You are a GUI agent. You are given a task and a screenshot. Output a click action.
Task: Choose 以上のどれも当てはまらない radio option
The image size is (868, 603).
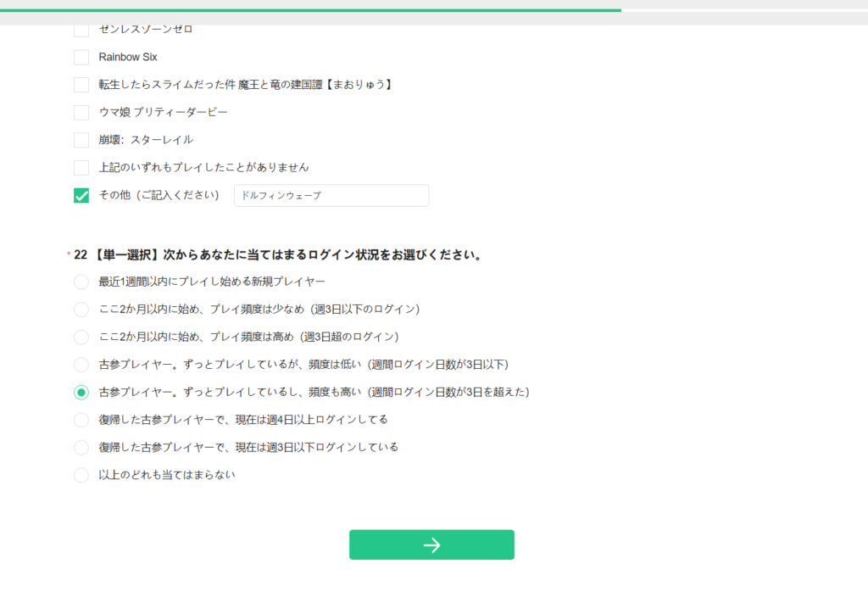tap(81, 475)
